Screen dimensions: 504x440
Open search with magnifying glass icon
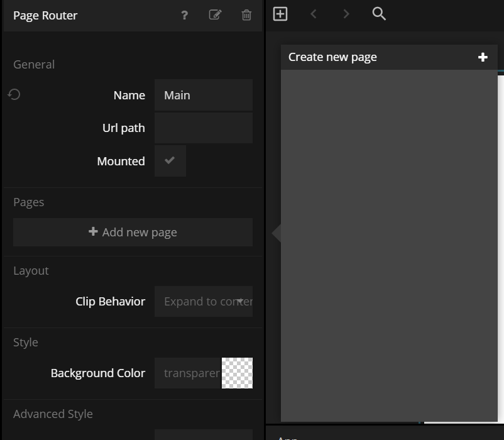pos(379,14)
